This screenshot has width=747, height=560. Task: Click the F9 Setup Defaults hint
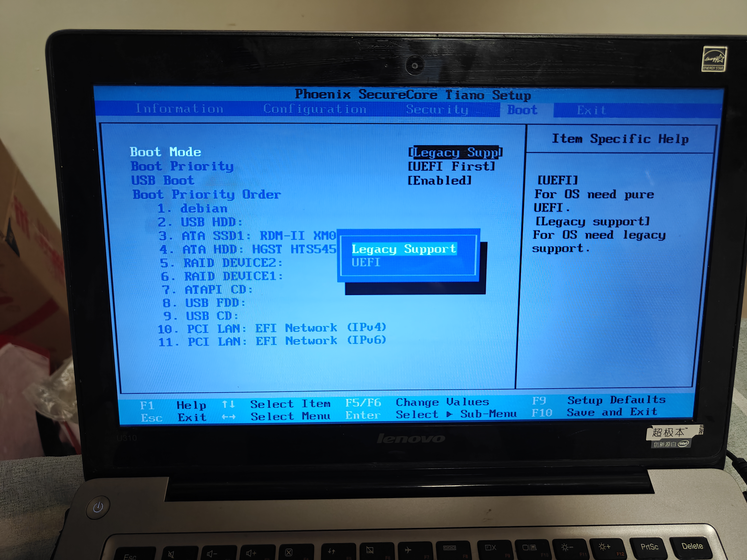[x=599, y=400]
